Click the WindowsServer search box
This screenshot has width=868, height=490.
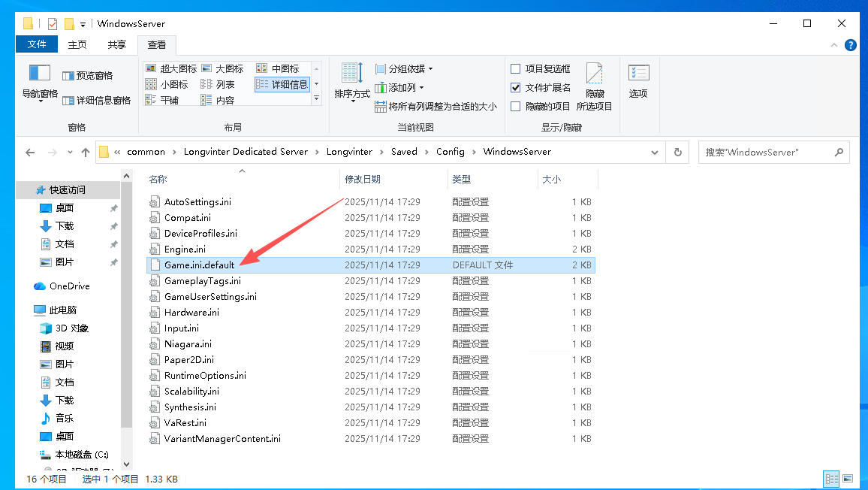point(766,152)
